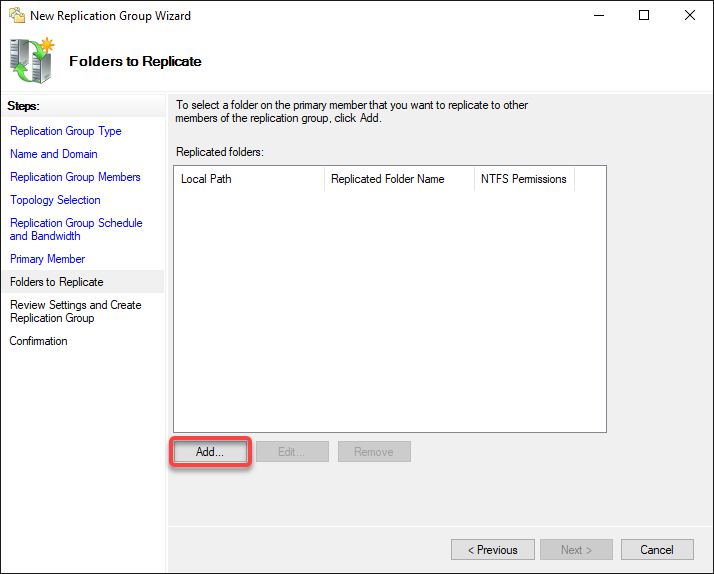Viewport: 714px width, 574px height.
Task: Open the Replication Group Type step
Action: (x=66, y=131)
